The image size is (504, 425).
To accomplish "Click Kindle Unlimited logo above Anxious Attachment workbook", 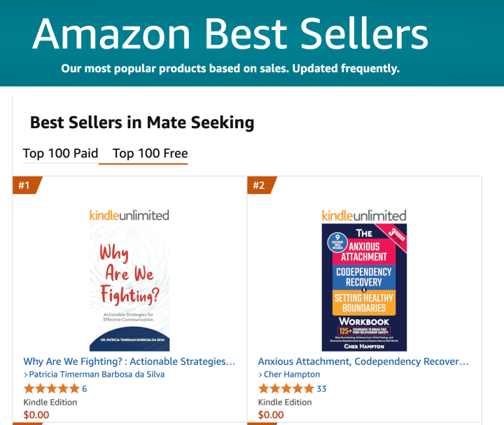I will coord(364,215).
